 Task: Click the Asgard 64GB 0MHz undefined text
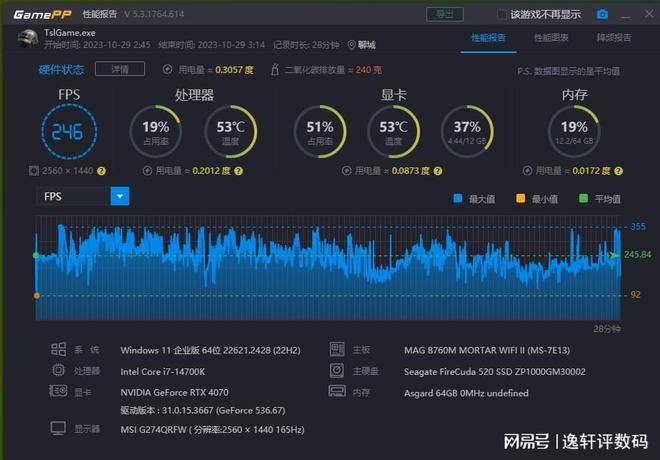pyautogui.click(x=466, y=393)
